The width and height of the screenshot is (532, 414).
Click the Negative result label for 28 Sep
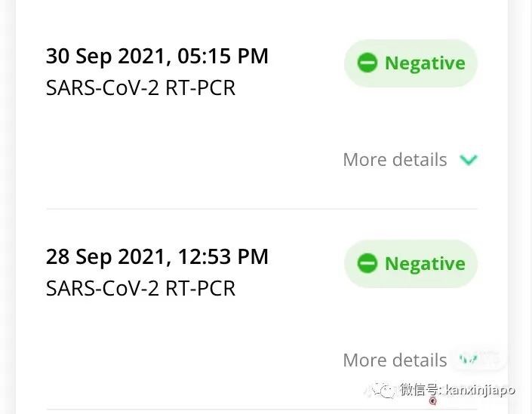point(425,263)
